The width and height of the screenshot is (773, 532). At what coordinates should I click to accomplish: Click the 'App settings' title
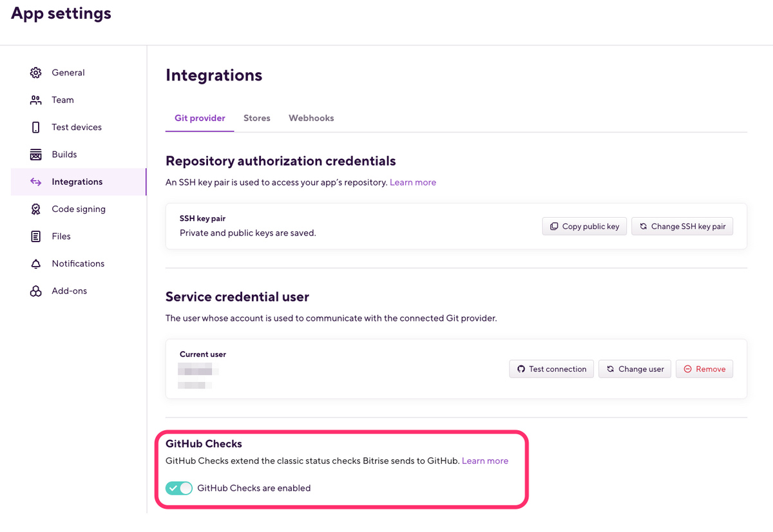(x=61, y=14)
